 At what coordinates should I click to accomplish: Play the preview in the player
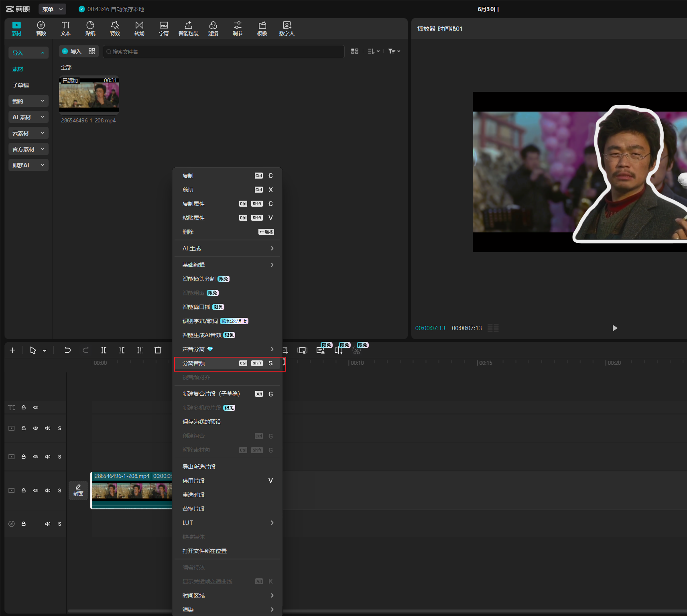coord(615,328)
